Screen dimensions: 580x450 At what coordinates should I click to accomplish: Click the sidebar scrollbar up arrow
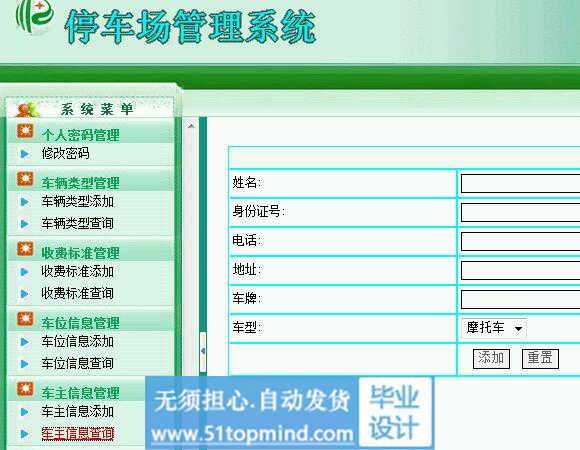(x=191, y=126)
